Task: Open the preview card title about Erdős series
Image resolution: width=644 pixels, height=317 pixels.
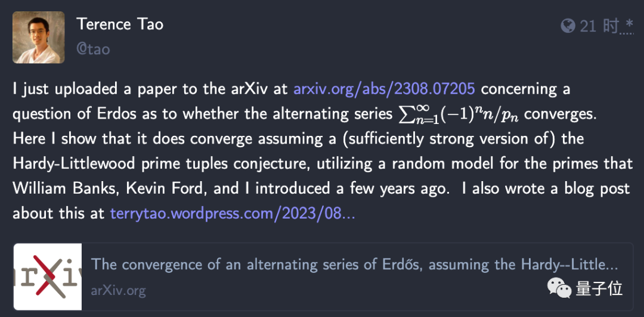Action: (x=354, y=264)
